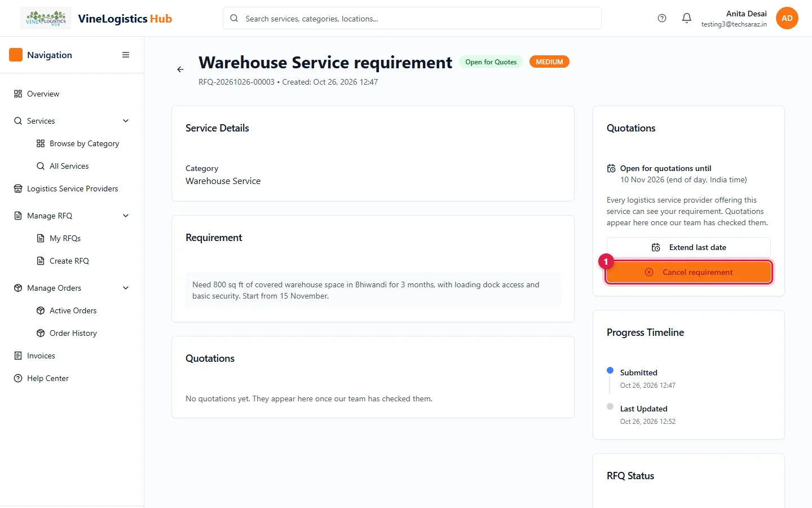This screenshot has width=812, height=508.
Task: Click the Overview grid icon
Action: click(18, 94)
